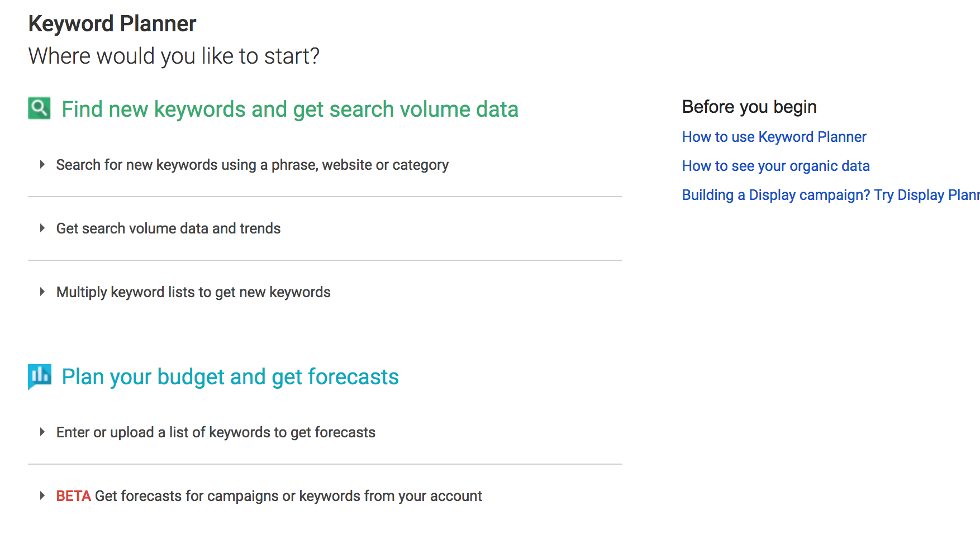Expand arrow beside "Get search volume data"
The width and height of the screenshot is (980, 544).
pyautogui.click(x=42, y=228)
